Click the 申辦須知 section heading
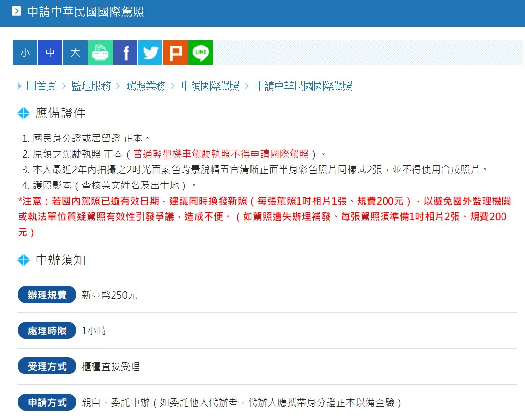Viewport: 525px width, 420px height. click(60, 260)
